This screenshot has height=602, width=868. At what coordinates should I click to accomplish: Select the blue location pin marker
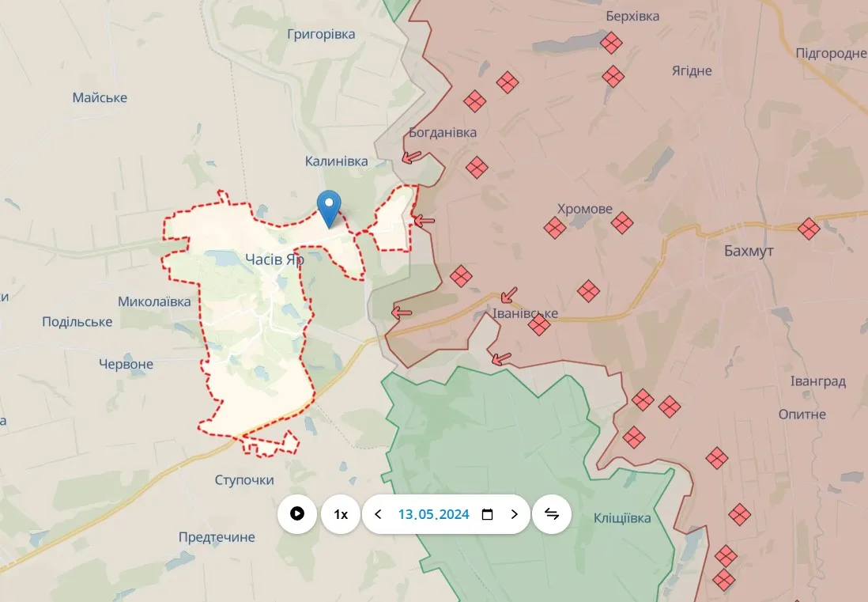click(x=329, y=209)
